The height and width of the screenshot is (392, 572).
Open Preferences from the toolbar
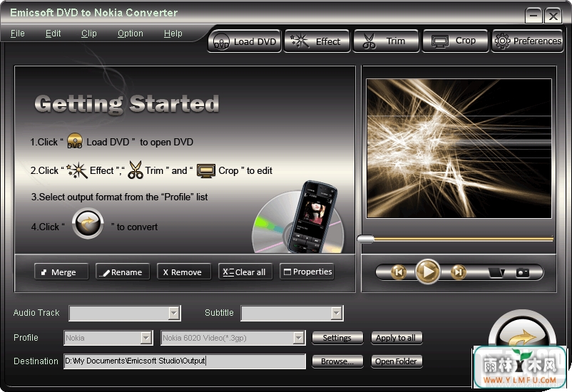click(528, 41)
